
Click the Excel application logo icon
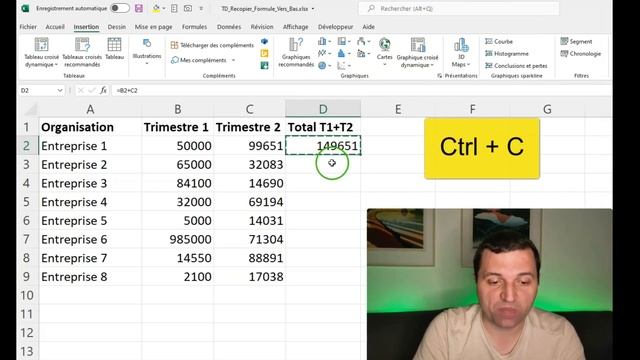[x=25, y=8]
